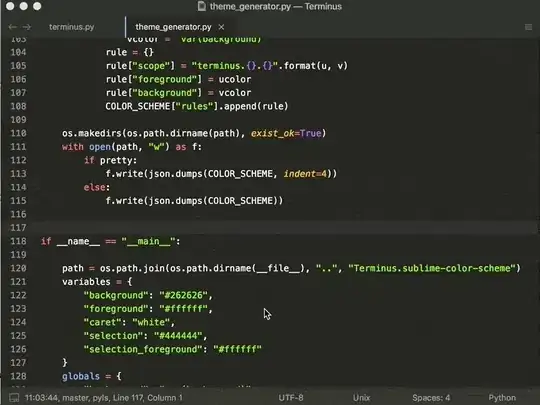This screenshot has width=540, height=405.
Task: Change the Unix line endings setting
Action: click(361, 398)
